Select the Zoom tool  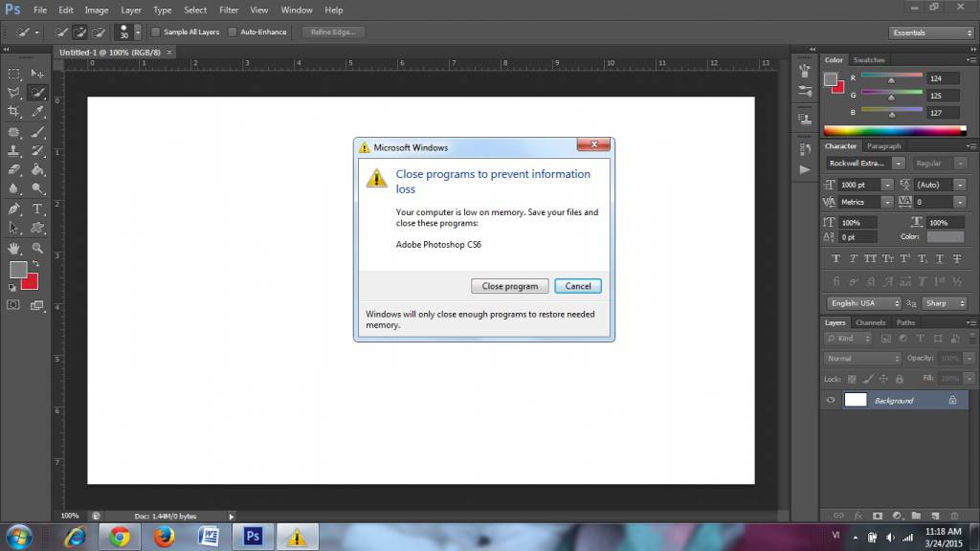coord(37,249)
